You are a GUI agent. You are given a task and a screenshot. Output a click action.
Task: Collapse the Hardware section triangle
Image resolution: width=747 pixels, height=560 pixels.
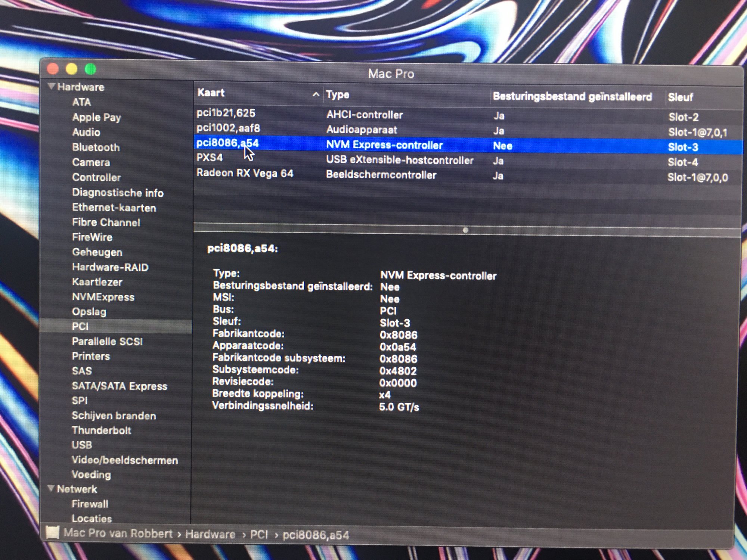point(52,86)
